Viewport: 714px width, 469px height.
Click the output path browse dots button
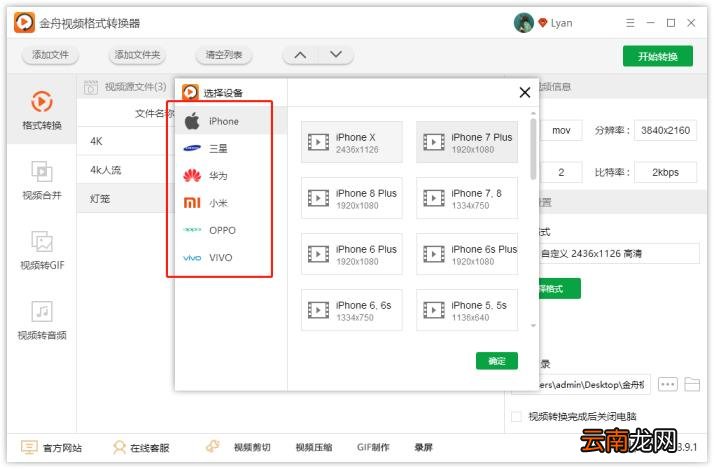pos(668,385)
